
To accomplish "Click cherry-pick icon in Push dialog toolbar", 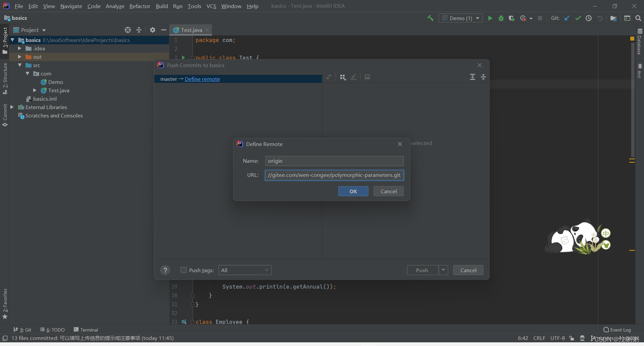I will click(x=329, y=77).
